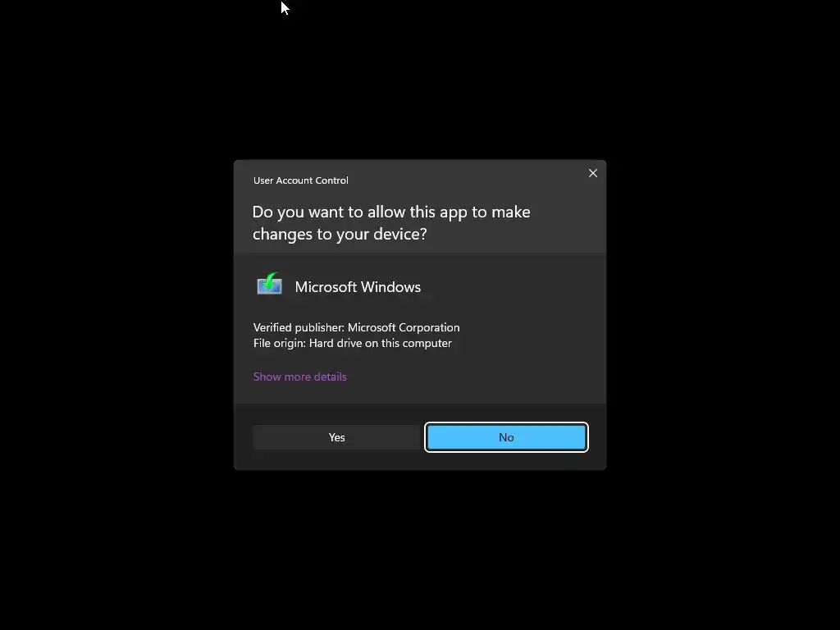The width and height of the screenshot is (840, 630).
Task: Click Verified publisher: Microsoft Corporation text
Action: [356, 327]
